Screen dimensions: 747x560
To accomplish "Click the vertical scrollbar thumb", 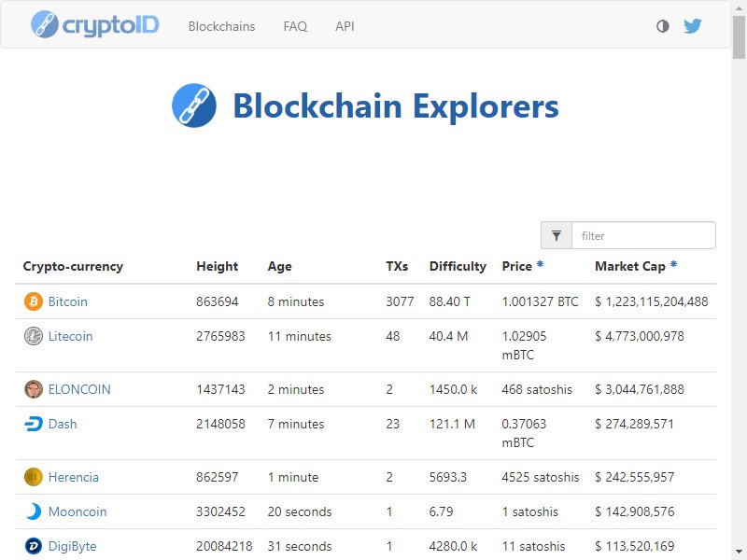I will tap(739, 37).
